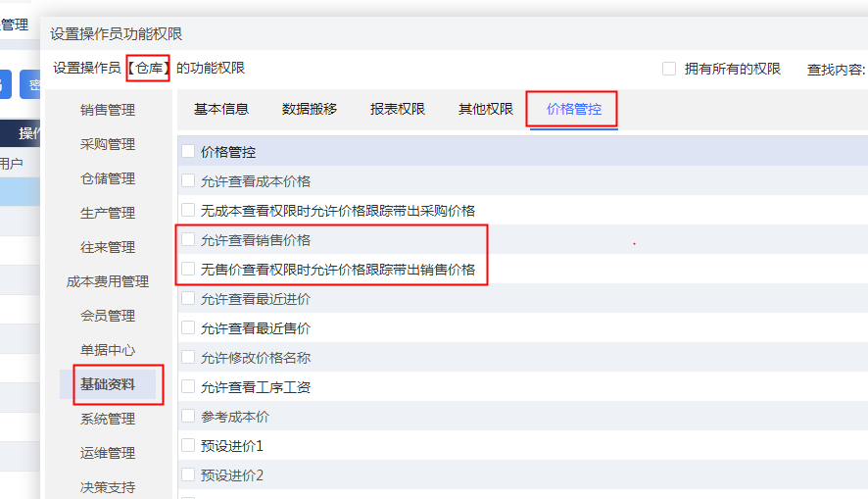The width and height of the screenshot is (868, 499).
Task: Enable 允许查看销售价格 permission checkbox
Action: pyautogui.click(x=188, y=240)
